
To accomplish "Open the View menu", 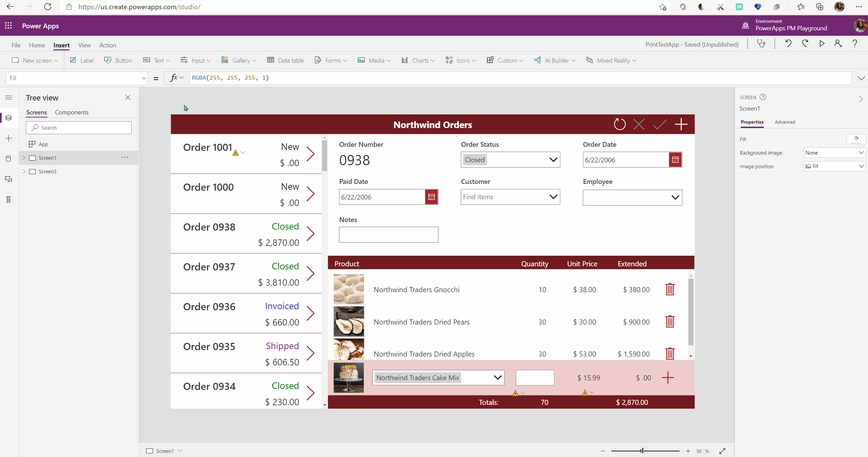I will tap(84, 45).
